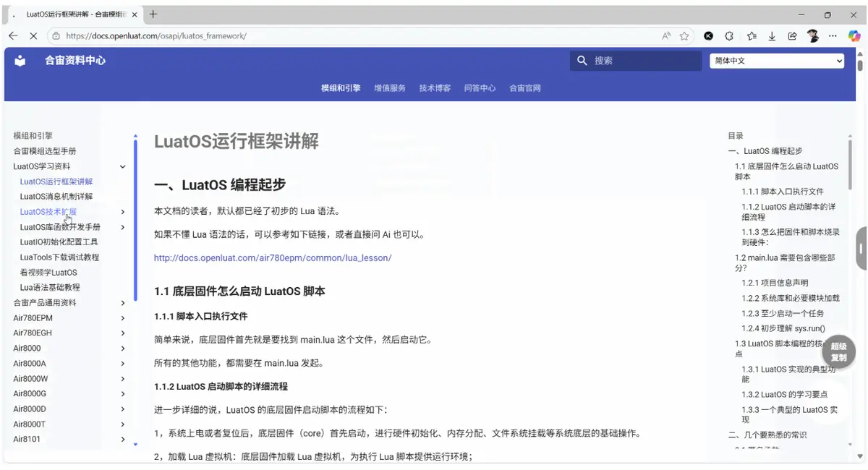868x470 pixels.
Task: Open LuaTools下载调试教程 in sidebar
Action: tap(59, 257)
